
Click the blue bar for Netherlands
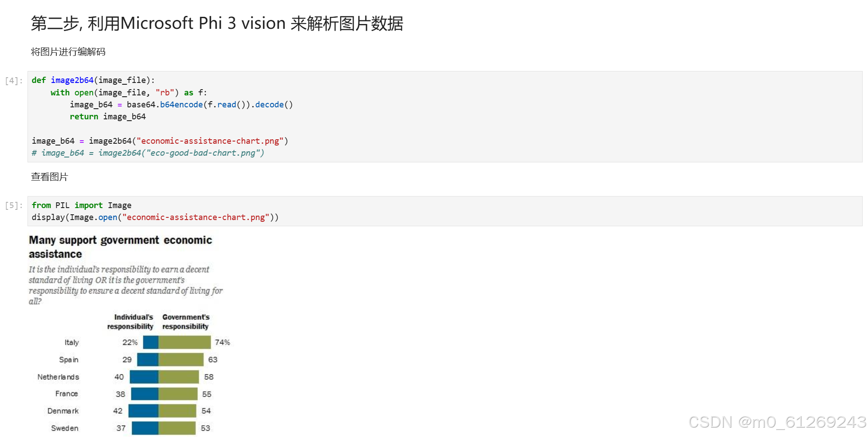[x=144, y=377]
